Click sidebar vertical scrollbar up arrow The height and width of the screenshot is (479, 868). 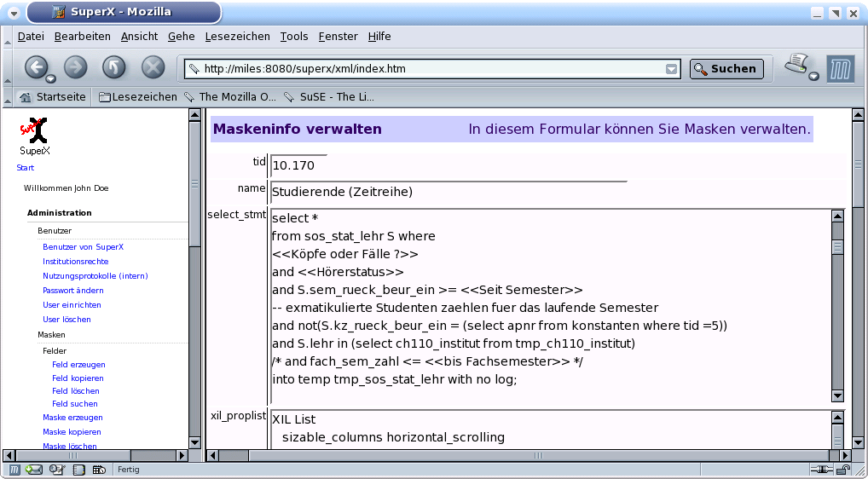tap(194, 114)
